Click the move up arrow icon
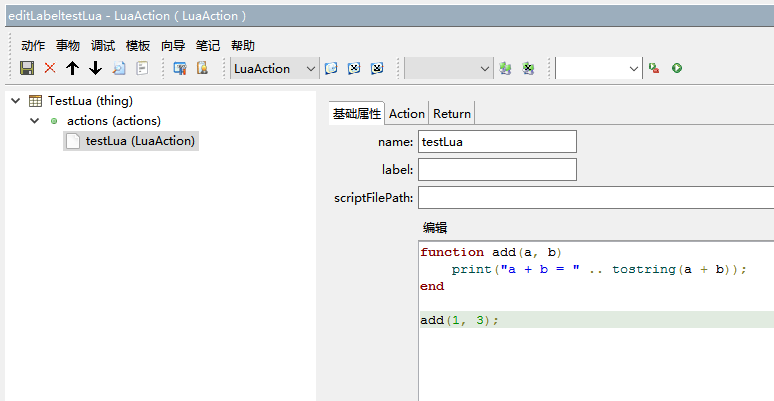The width and height of the screenshot is (774, 401). 73,68
